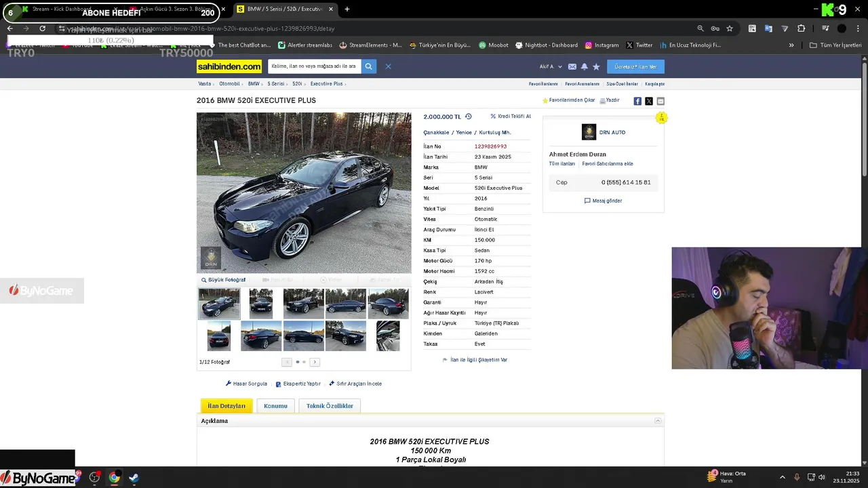
Task: Select the interior photo thumbnail
Action: 388,335
